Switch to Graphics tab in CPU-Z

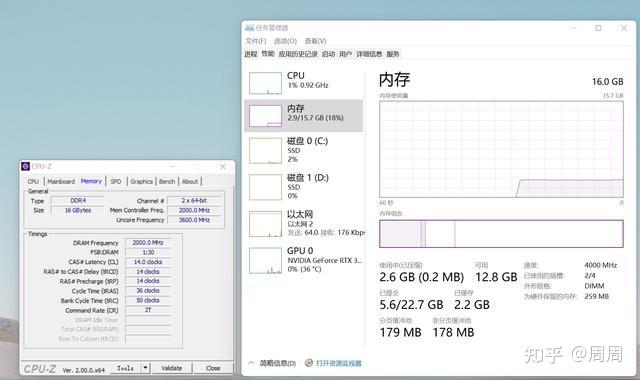click(x=141, y=181)
